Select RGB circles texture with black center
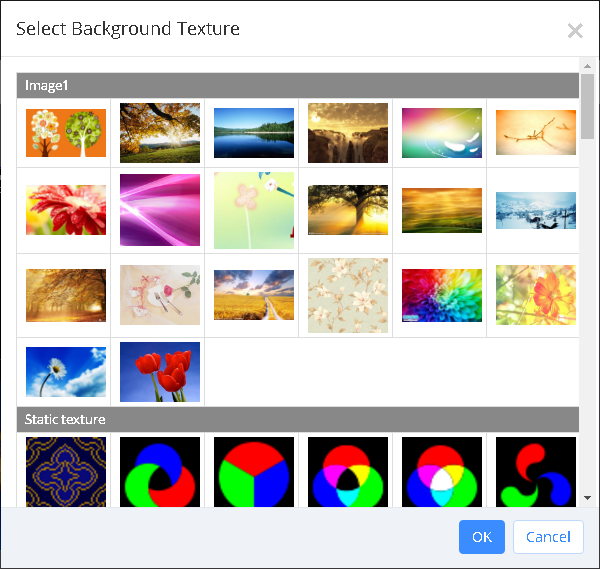 pos(348,472)
